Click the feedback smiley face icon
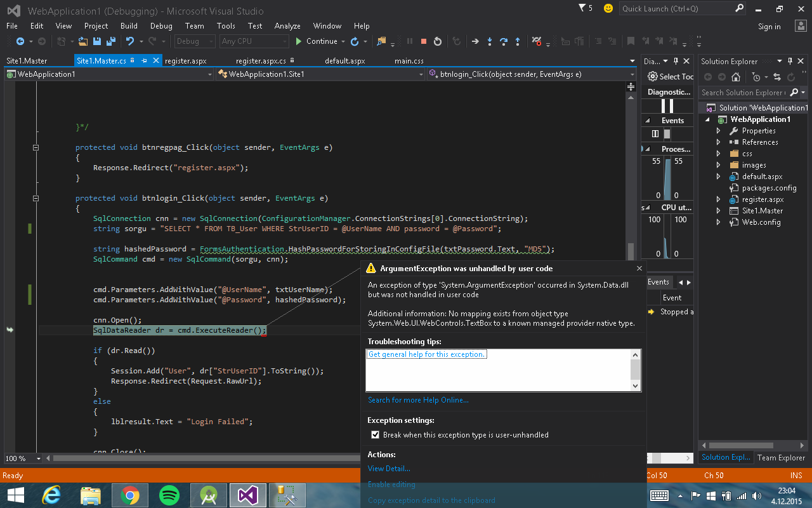Screen dimensions: 812x508 tap(608, 8)
